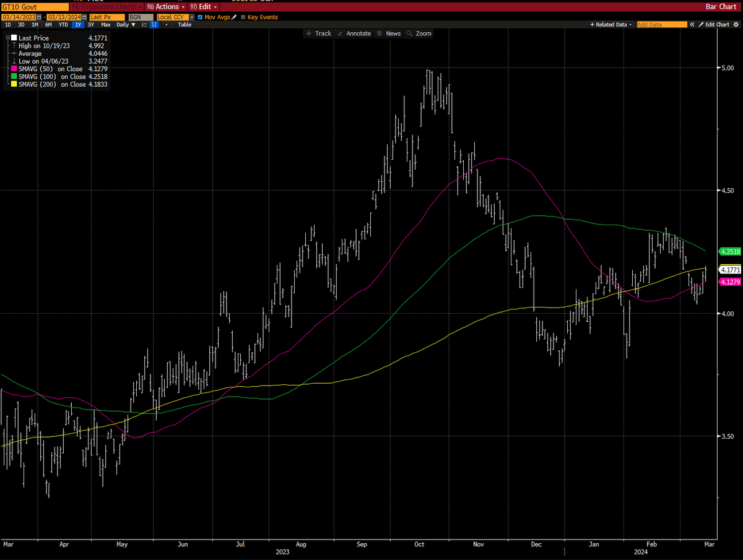Enable the Mov Avgs checkbox

click(x=200, y=17)
